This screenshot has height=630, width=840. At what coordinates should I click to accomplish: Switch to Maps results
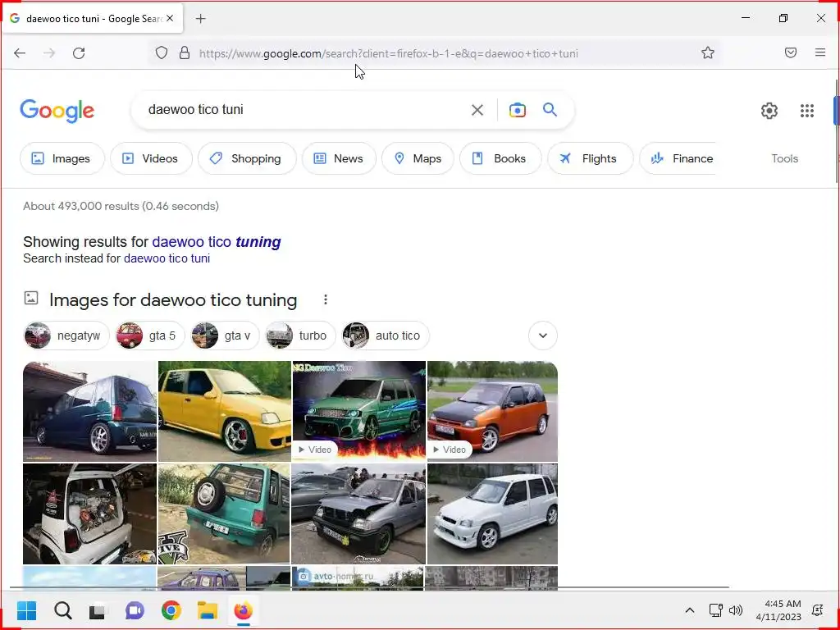(x=418, y=158)
